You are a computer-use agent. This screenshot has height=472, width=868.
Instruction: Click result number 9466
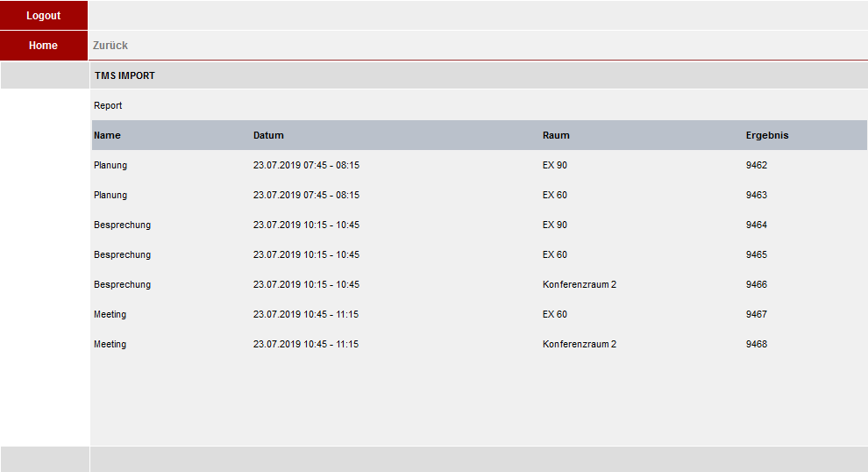756,285
